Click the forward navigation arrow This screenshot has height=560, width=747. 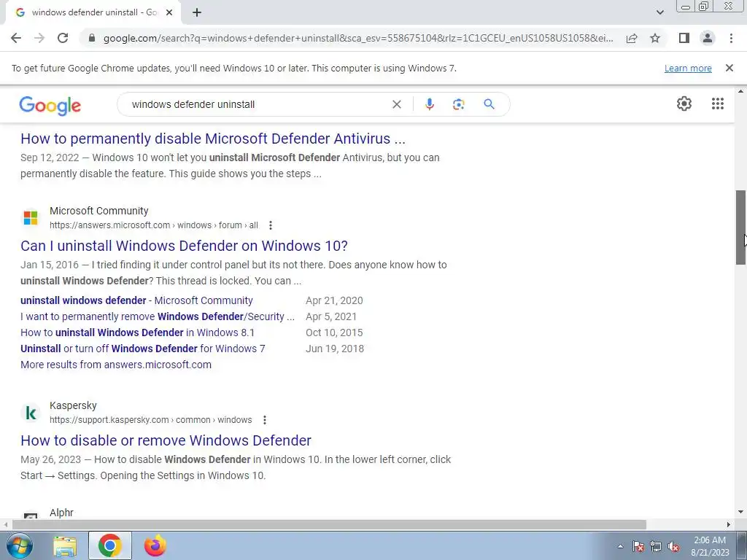(39, 38)
